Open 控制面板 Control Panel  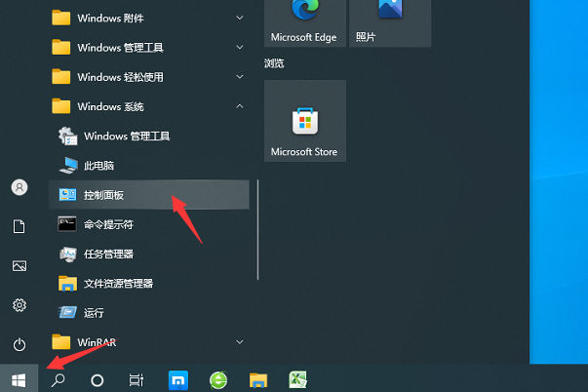pyautogui.click(x=149, y=195)
